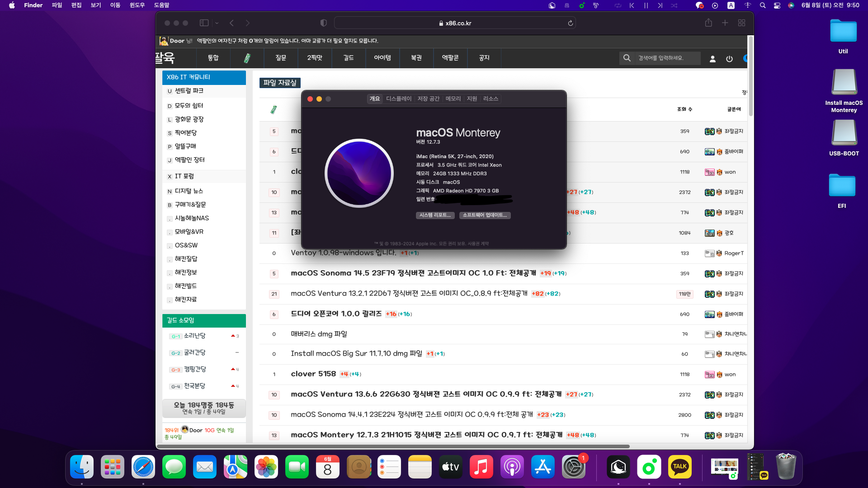
Task: Switch to 디스플레이 tab in About window
Action: point(399,99)
